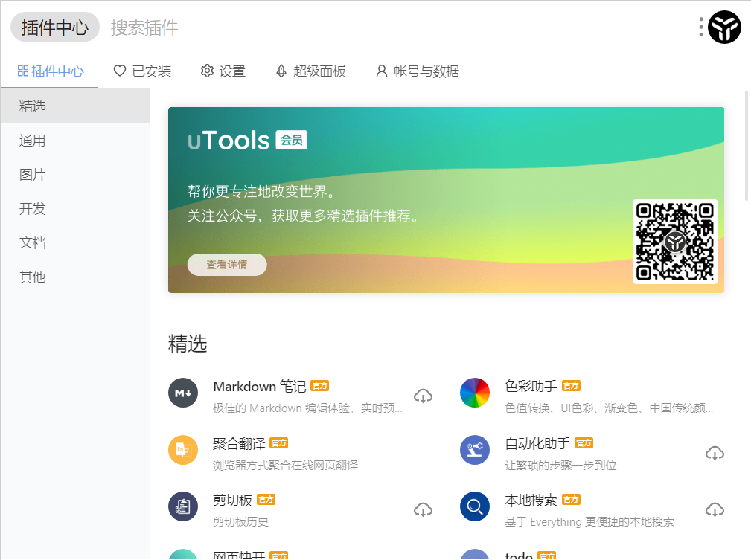Screen dimensions: 751x560
Task: Click the QR code on the banner
Action: [x=674, y=241]
